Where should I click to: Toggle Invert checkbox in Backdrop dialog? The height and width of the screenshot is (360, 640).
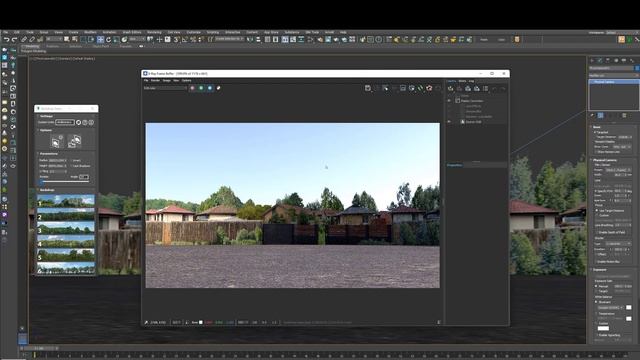tap(71, 160)
